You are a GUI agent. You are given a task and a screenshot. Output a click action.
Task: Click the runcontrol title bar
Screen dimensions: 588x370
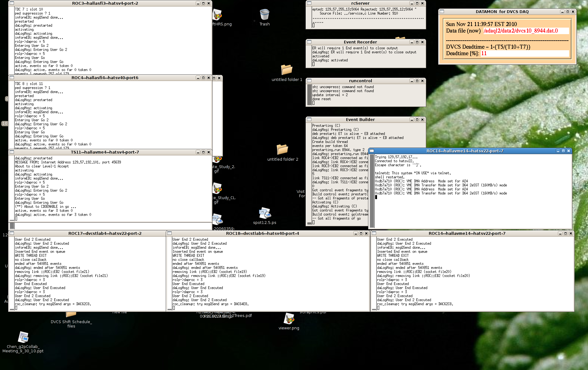[x=360, y=81]
